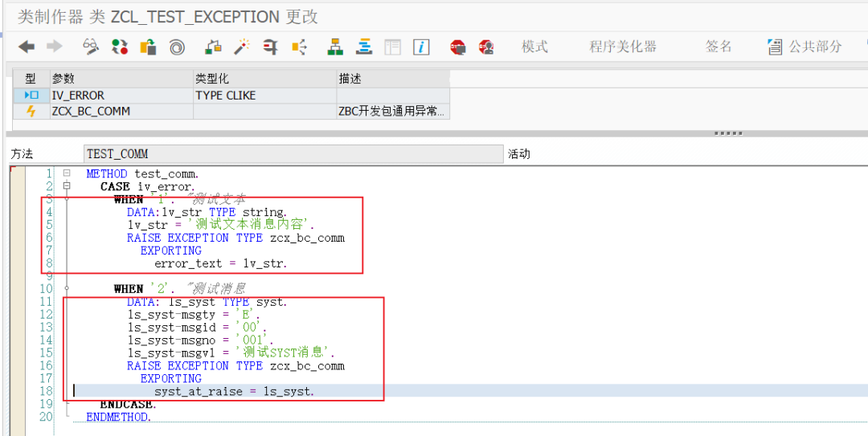Collapse the WHEN '1' block at line 3
The width and height of the screenshot is (868, 436).
pos(67,199)
